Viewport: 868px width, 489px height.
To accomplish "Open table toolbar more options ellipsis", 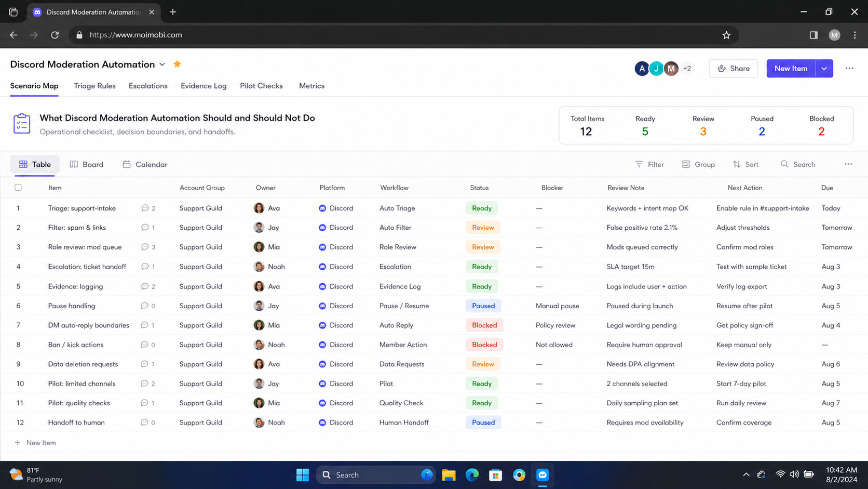I will [x=848, y=164].
